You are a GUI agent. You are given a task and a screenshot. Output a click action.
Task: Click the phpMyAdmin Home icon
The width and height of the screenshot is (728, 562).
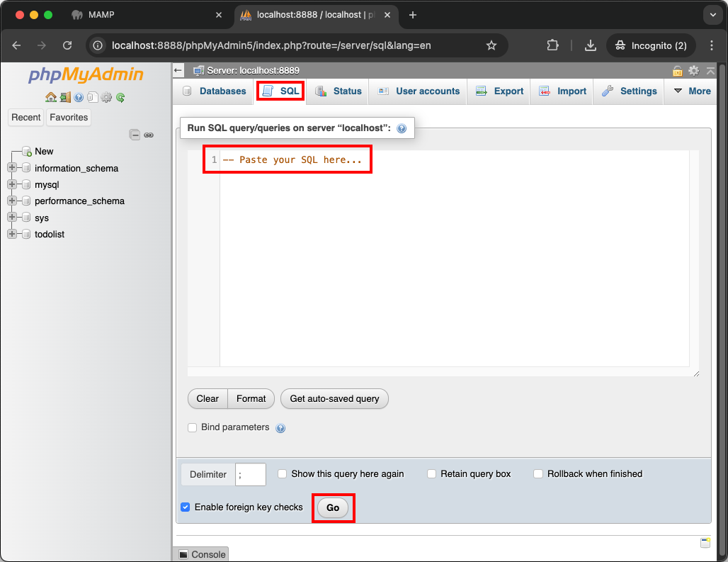pyautogui.click(x=50, y=98)
